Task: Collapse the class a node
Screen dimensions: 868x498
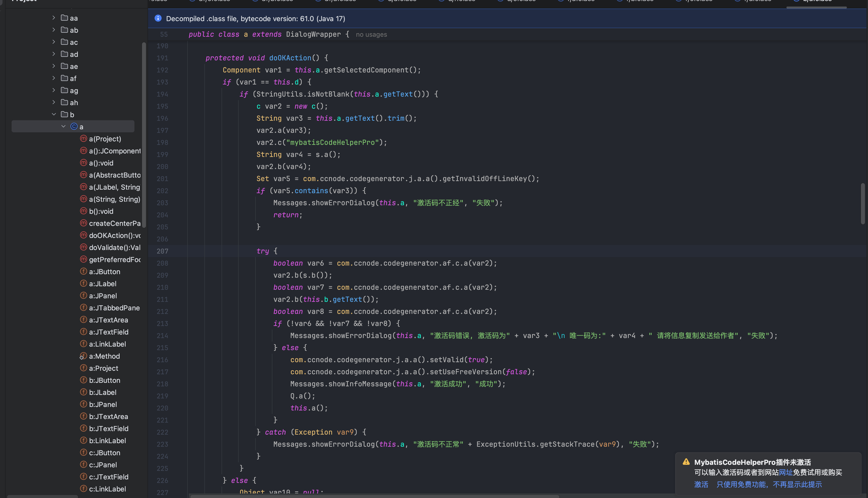Action: 63,126
